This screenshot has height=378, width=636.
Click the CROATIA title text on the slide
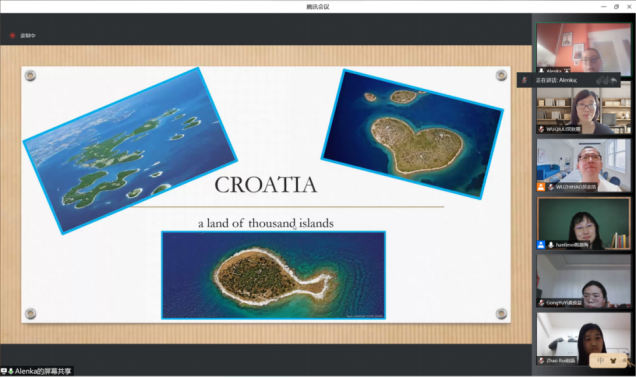pyautogui.click(x=266, y=185)
